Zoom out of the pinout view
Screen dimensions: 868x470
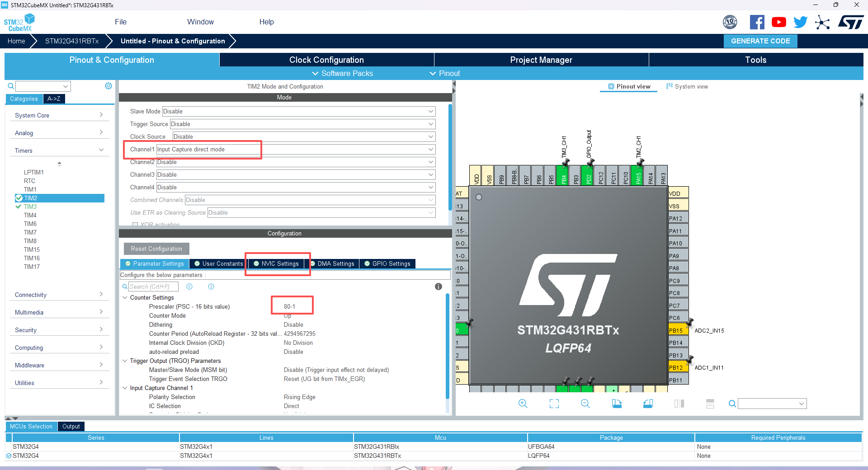(585, 404)
